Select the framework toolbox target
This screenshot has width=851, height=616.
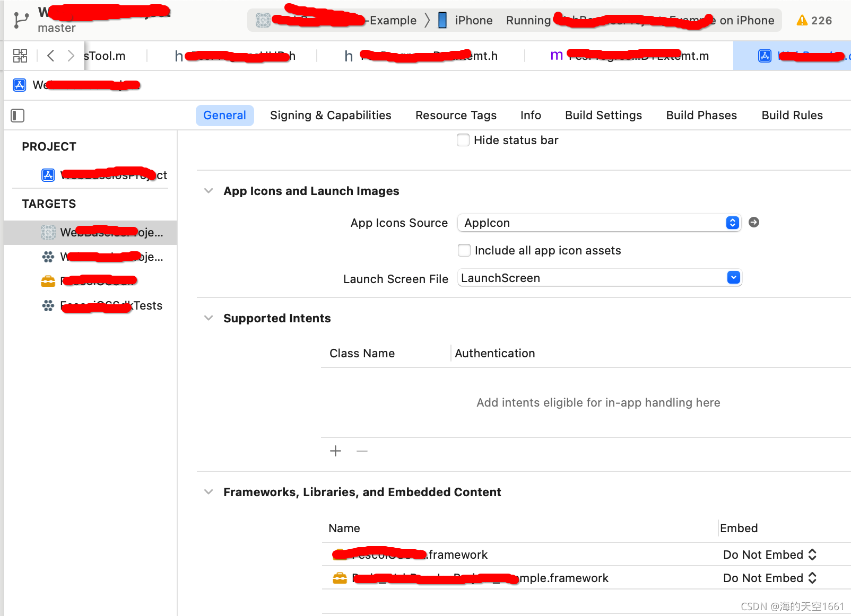pyautogui.click(x=90, y=281)
